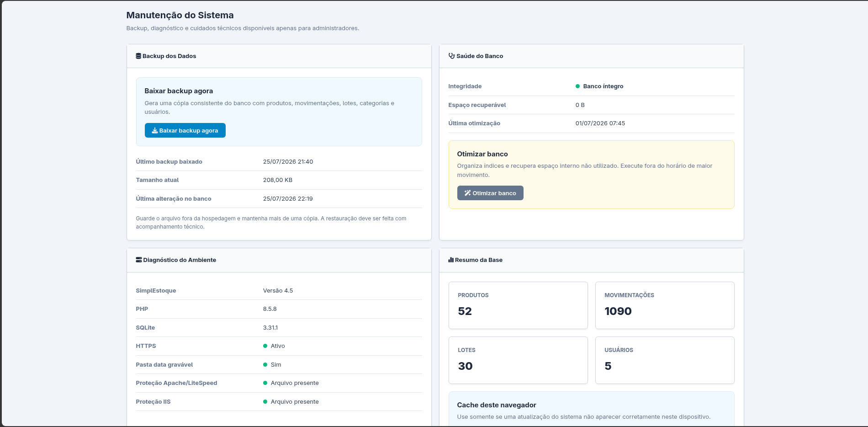Click the subtitle about administradores under page title
868x427 pixels.
point(243,28)
